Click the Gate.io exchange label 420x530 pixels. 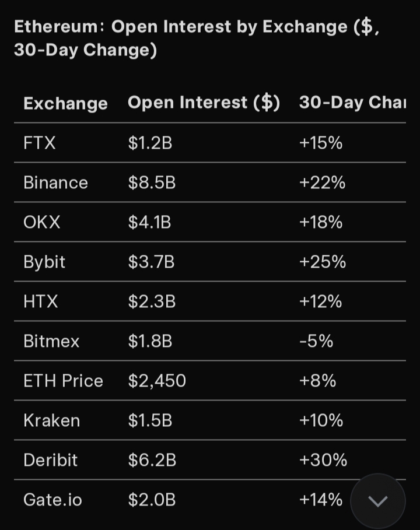52,500
